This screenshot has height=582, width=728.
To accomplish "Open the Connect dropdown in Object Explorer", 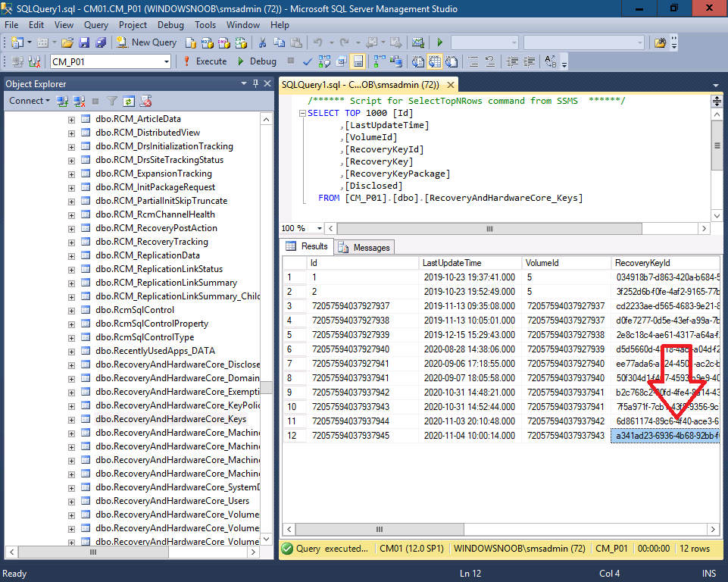I will point(30,101).
